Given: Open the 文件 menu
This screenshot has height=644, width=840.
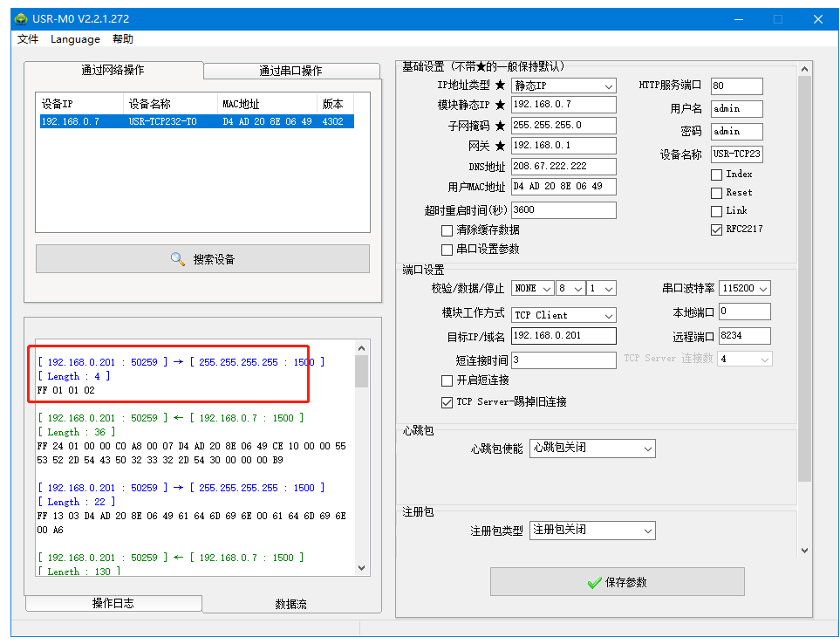Looking at the screenshot, I should pyautogui.click(x=28, y=39).
